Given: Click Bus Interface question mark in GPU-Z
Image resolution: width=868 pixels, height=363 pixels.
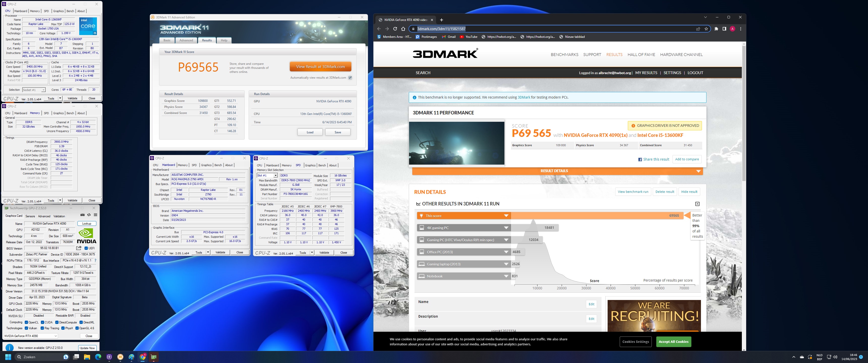Looking at the screenshot, I should pyautogui.click(x=95, y=260).
